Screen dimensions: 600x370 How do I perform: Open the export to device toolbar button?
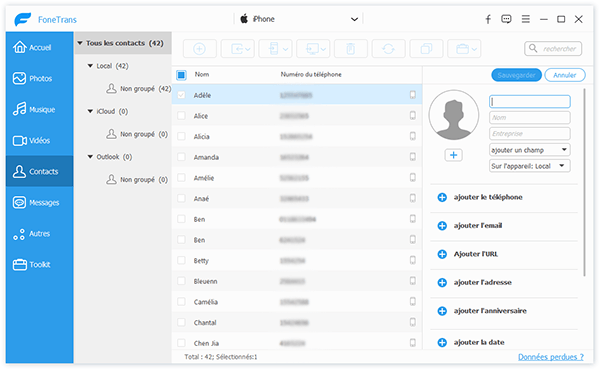[276, 49]
